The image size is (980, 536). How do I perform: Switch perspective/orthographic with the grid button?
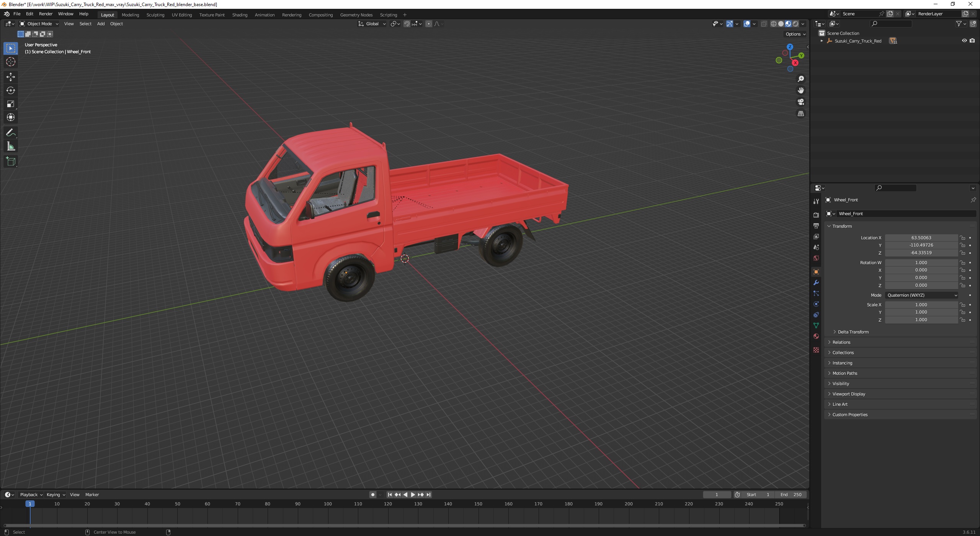[x=801, y=114]
